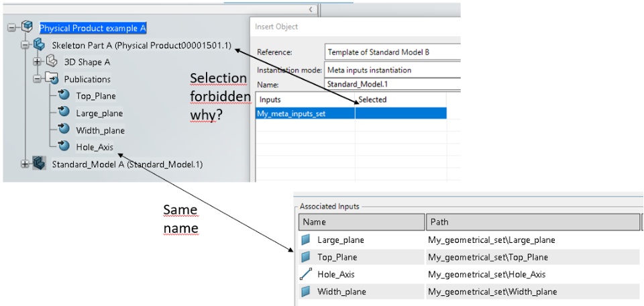Click the Hole_Axis publication icon
The height and width of the screenshot is (306, 644).
tap(64, 146)
